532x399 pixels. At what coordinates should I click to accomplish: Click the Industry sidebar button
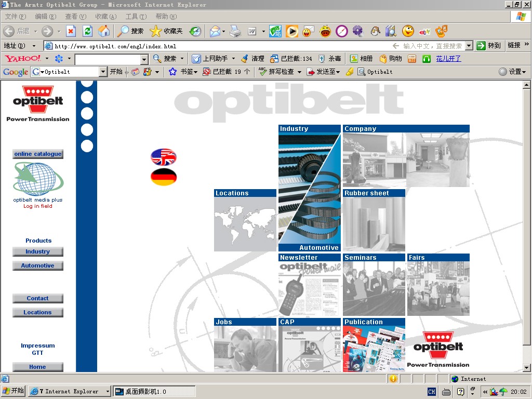pos(37,252)
